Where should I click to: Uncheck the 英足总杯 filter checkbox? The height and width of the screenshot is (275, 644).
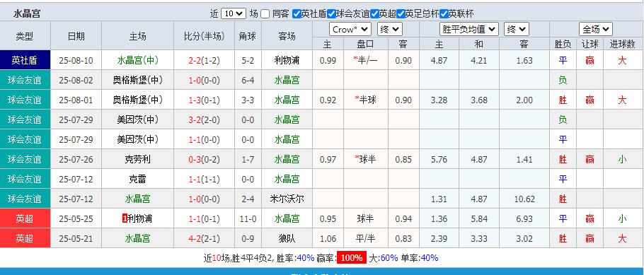click(x=401, y=13)
